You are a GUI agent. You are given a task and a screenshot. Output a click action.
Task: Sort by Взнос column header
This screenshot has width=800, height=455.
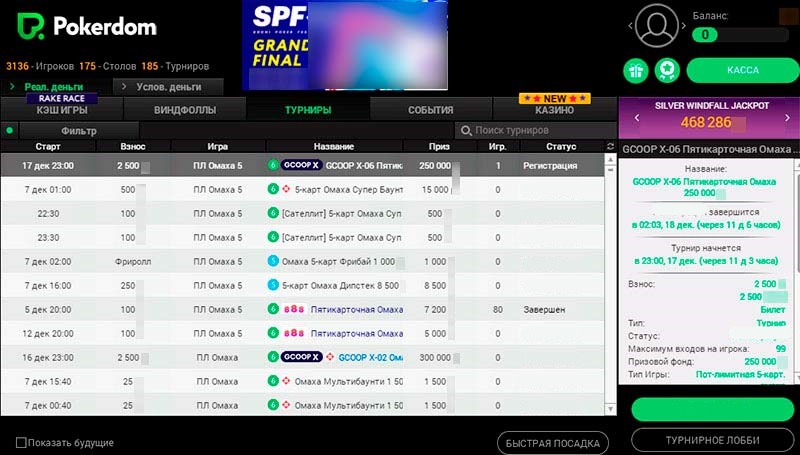pos(133,146)
